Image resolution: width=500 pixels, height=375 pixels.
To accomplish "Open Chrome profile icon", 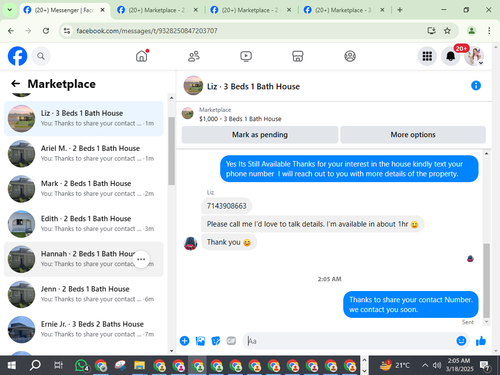I will (471, 31).
